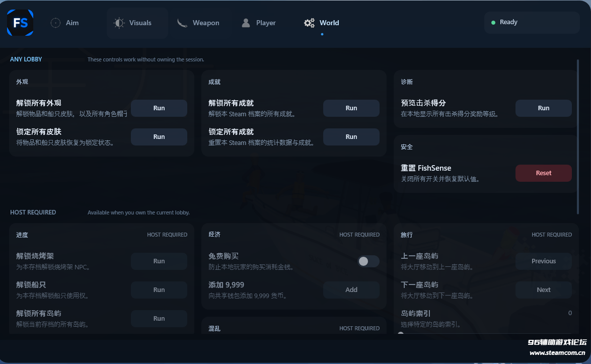Screen dimensions: 591x364
Task: Run 锁定所有成就
Action: pos(351,137)
